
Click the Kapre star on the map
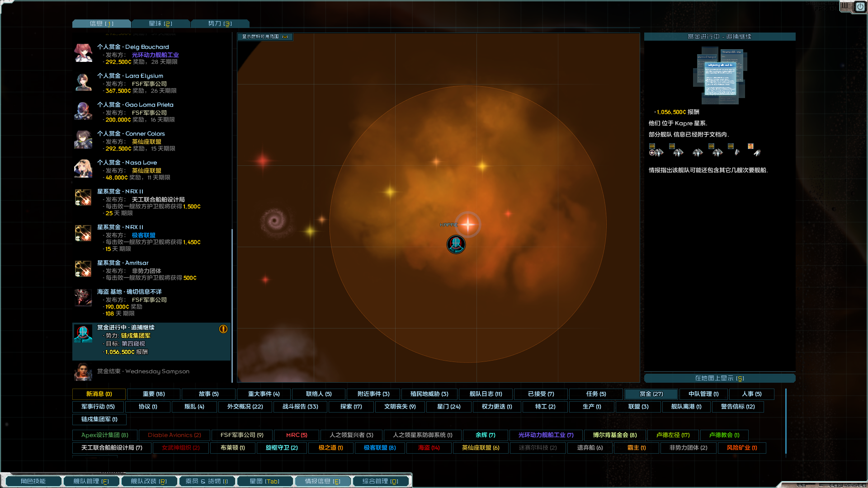pos(468,224)
